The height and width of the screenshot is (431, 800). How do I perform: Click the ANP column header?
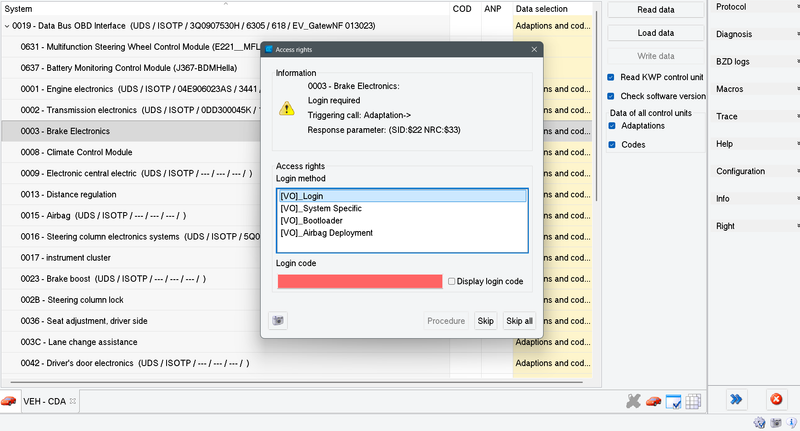click(x=496, y=9)
